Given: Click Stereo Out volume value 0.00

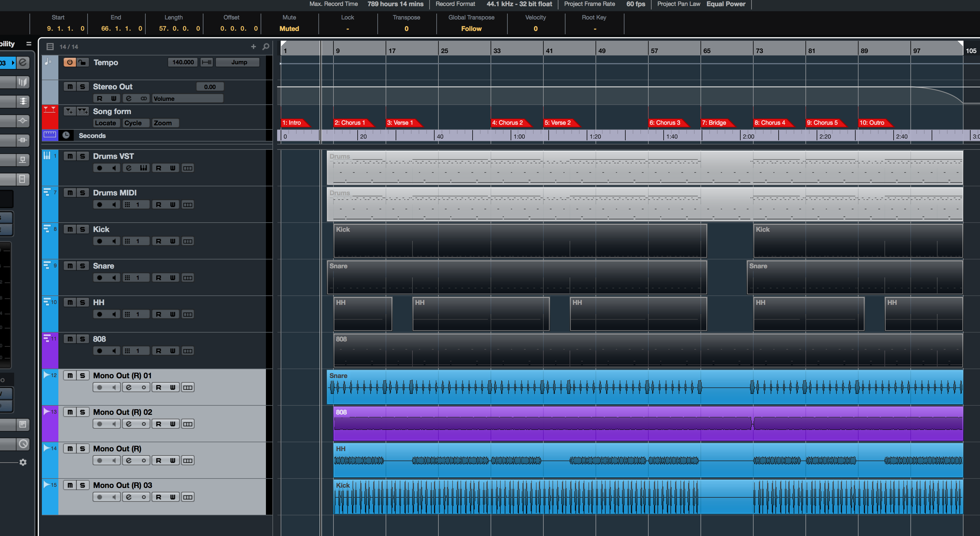Looking at the screenshot, I should [x=210, y=87].
